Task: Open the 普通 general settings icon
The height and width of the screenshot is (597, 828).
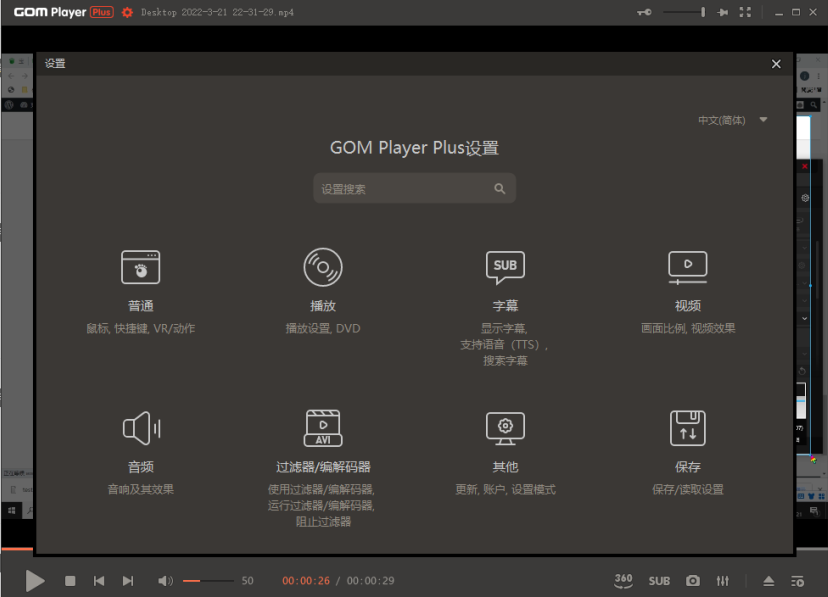Action: 140,267
